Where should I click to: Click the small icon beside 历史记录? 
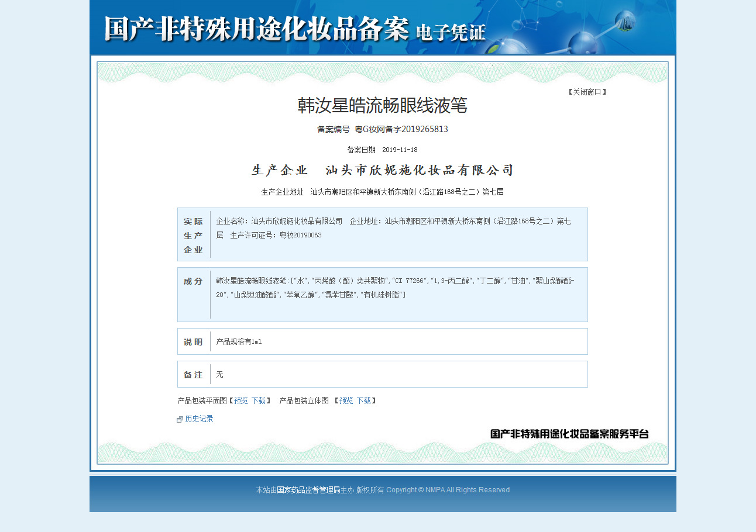point(180,420)
